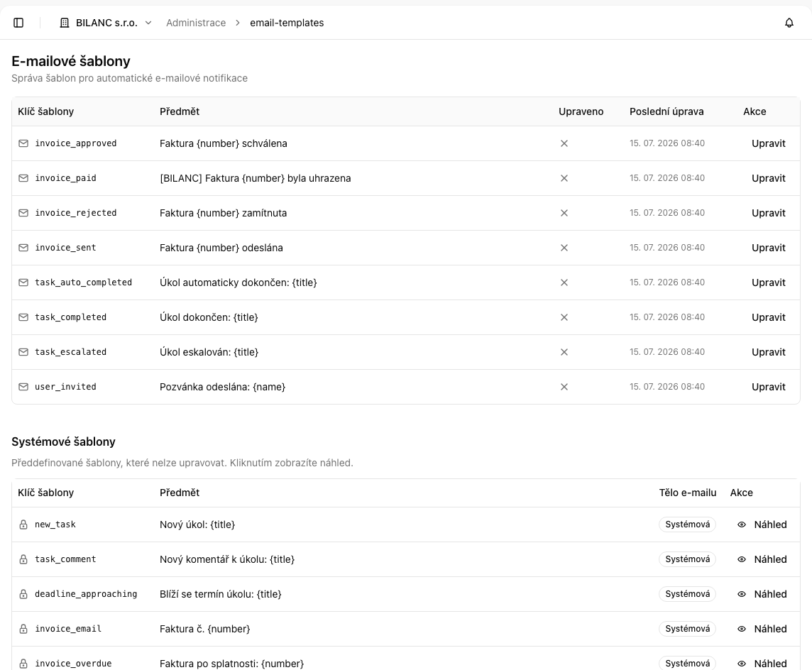This screenshot has height=670, width=812.
Task: Click the lock icon for task_comment
Action: point(23,559)
